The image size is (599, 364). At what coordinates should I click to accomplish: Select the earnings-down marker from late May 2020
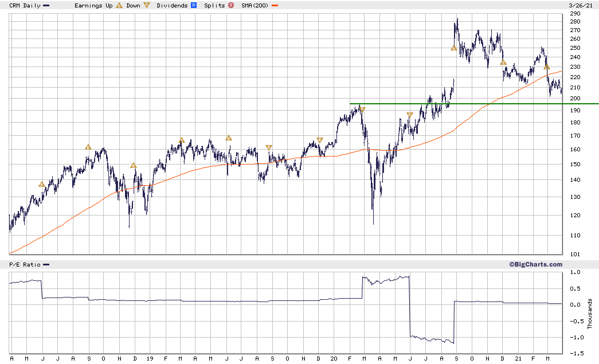(x=410, y=115)
